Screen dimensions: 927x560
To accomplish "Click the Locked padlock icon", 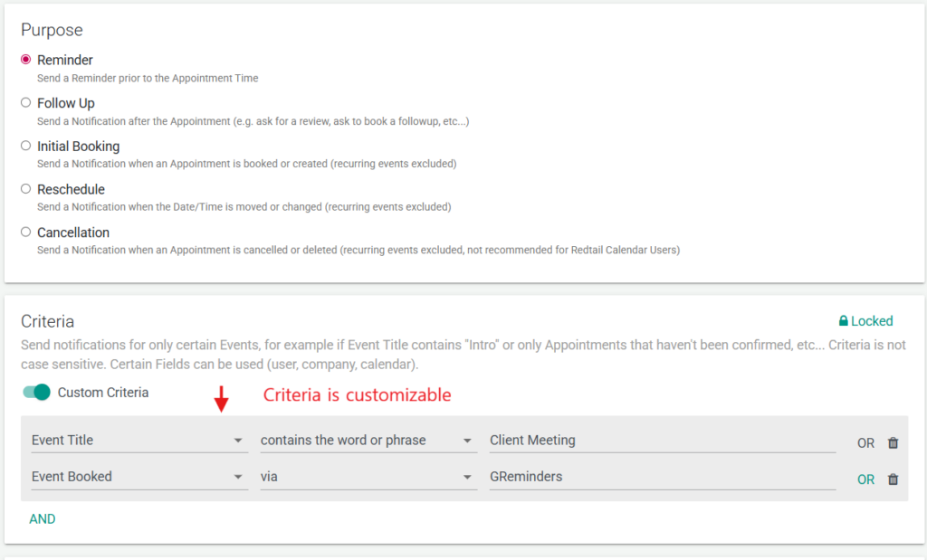I will pyautogui.click(x=844, y=321).
